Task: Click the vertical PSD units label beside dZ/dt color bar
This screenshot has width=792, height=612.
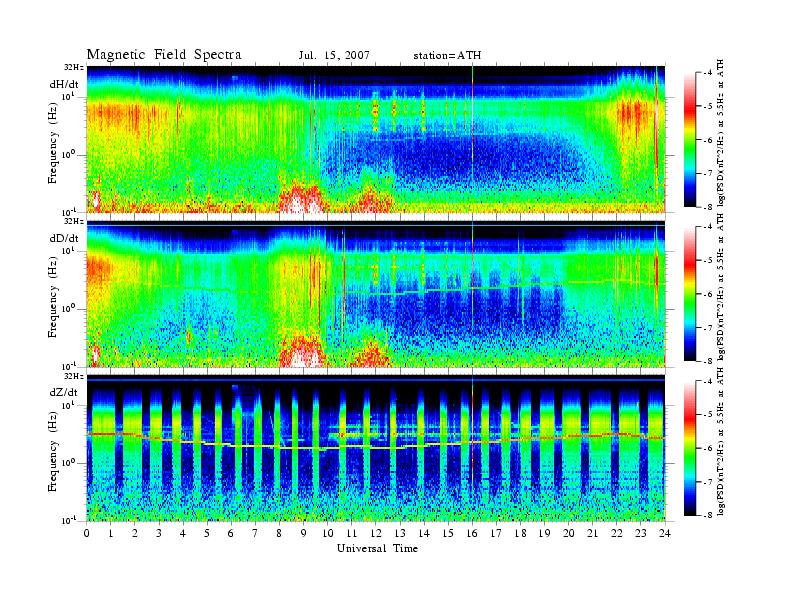Action: tap(721, 441)
